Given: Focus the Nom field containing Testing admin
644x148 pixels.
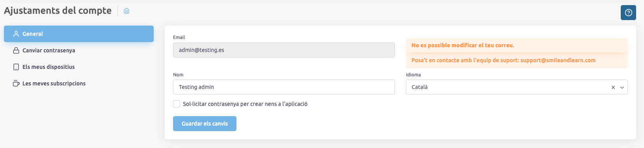Looking at the screenshot, I should coord(284,87).
